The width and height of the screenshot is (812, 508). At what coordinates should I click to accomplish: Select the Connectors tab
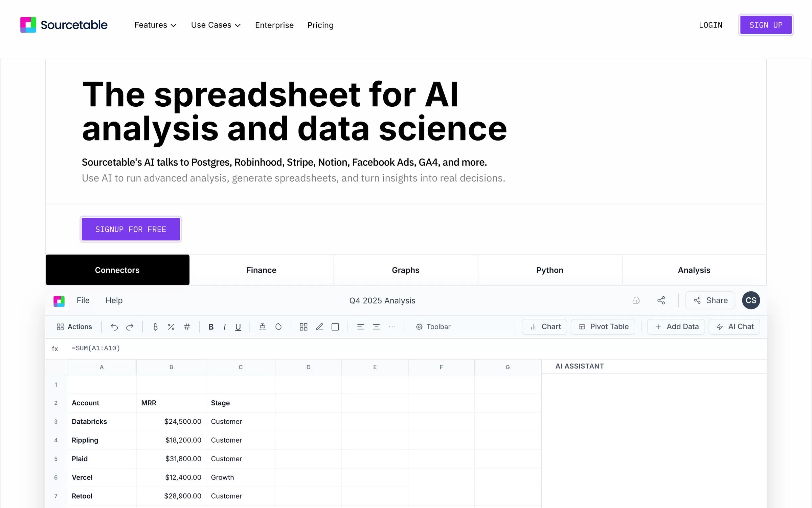(x=117, y=270)
